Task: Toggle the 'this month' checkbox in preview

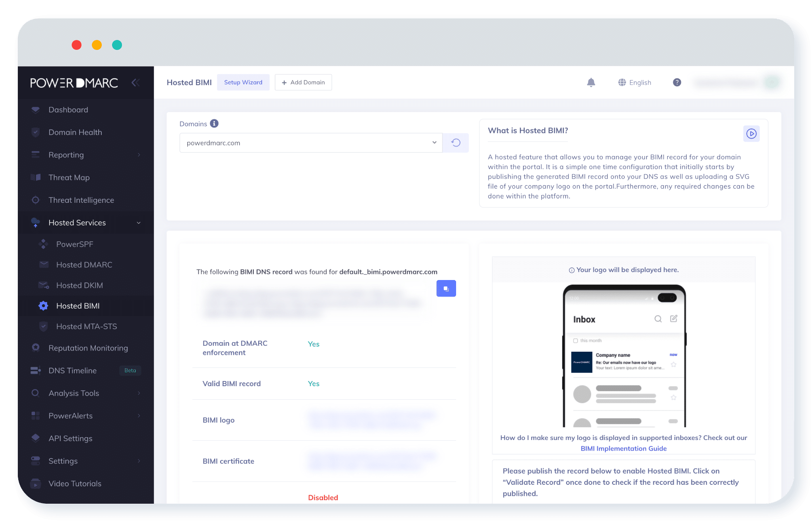Action: pos(575,341)
